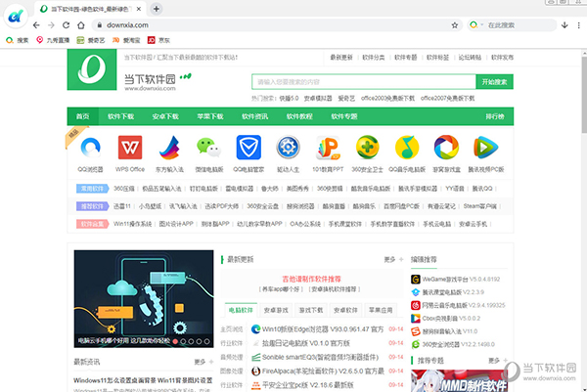Open the WeGame游戏平台 icon in editor picks
587x392 pixels.
tap(416, 279)
